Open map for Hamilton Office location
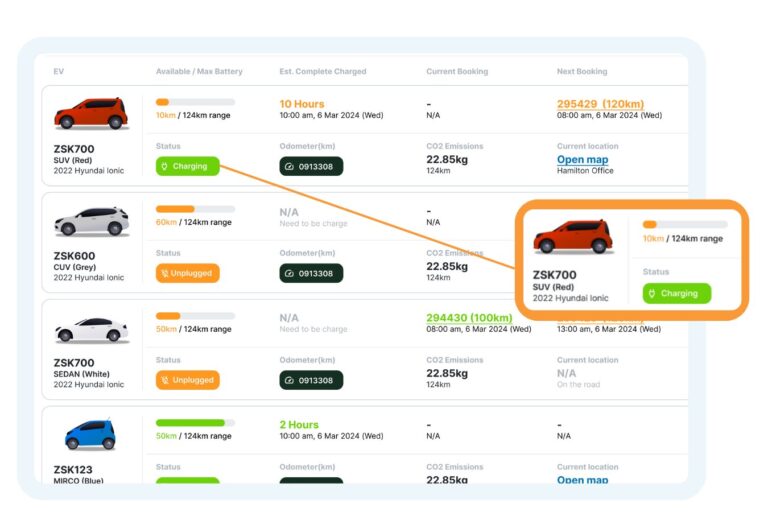The width and height of the screenshot is (768, 512). point(582,159)
